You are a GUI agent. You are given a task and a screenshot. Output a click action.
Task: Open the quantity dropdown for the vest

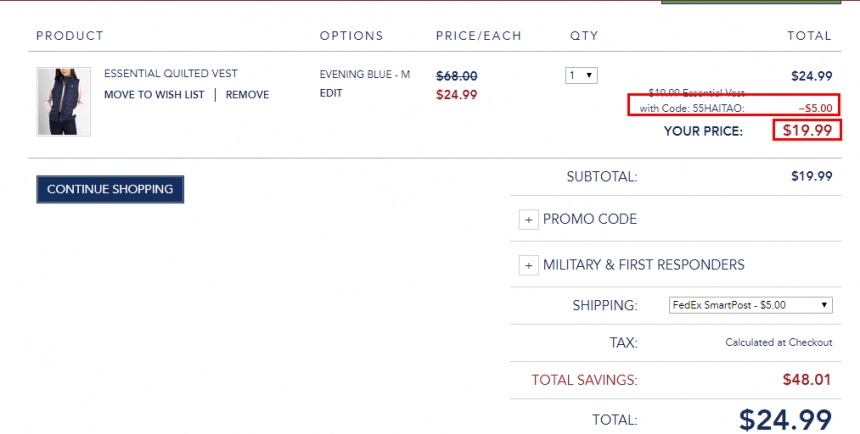(x=581, y=75)
